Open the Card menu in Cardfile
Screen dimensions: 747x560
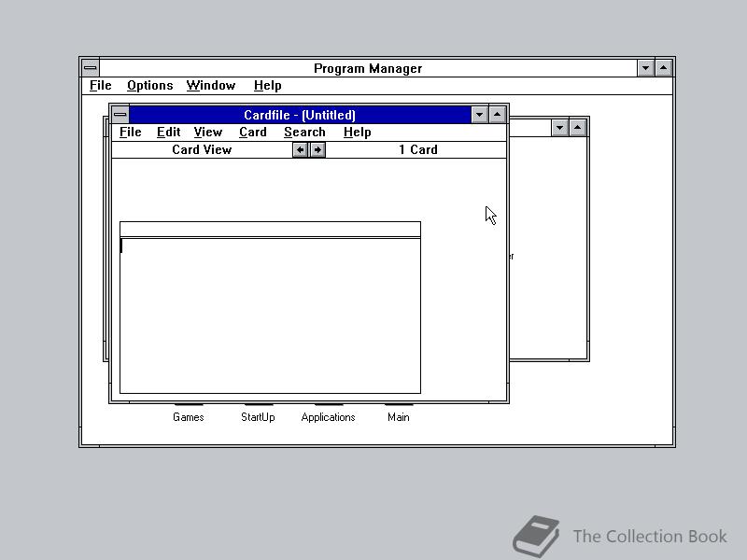[253, 132]
